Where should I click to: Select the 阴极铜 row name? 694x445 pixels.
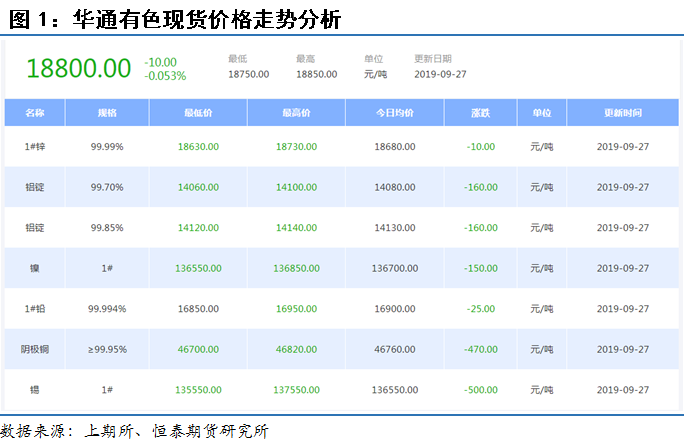pos(35,349)
